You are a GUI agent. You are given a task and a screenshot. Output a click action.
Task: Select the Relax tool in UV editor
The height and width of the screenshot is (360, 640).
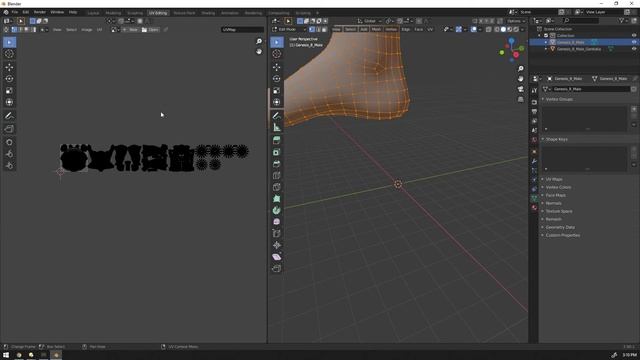(9, 154)
